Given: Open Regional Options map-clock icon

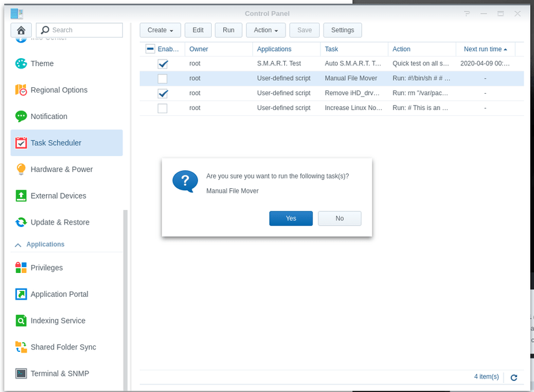Looking at the screenshot, I should click(21, 90).
